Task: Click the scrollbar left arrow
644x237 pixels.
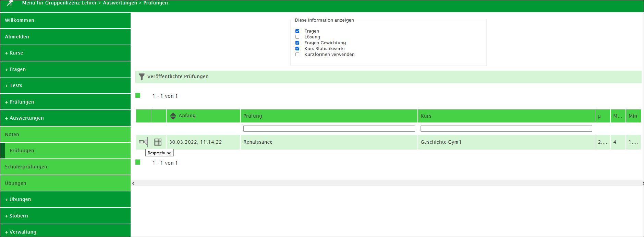Action: coord(133,183)
